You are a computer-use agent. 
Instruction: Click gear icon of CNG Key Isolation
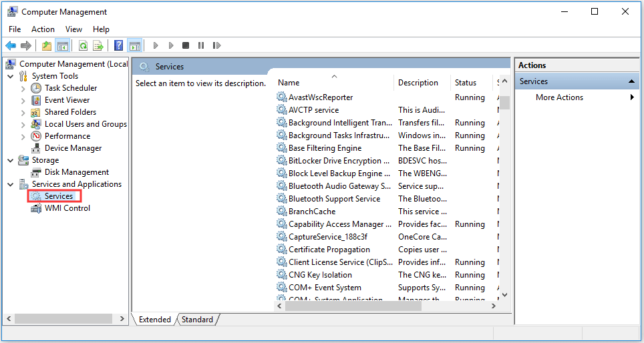281,274
